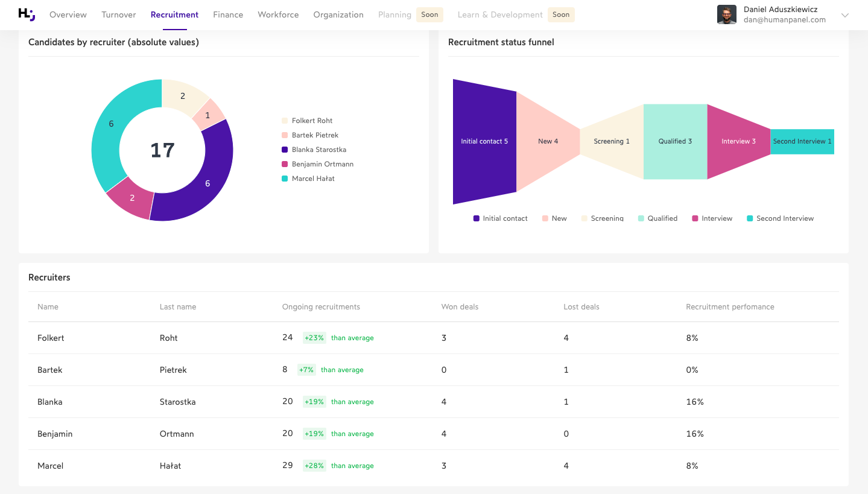Click Daniel Aduszkiewicz's profile avatar
The height and width of the screenshot is (494, 868).
(727, 14)
